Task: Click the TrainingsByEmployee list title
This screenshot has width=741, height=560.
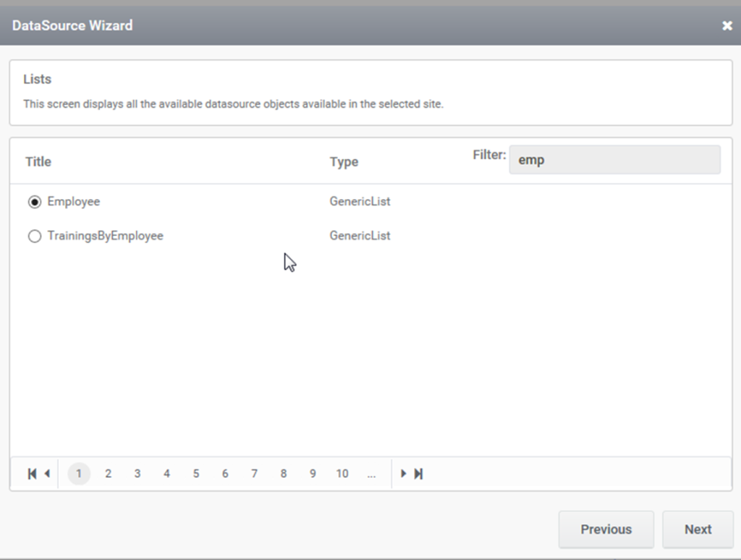Action: (105, 236)
